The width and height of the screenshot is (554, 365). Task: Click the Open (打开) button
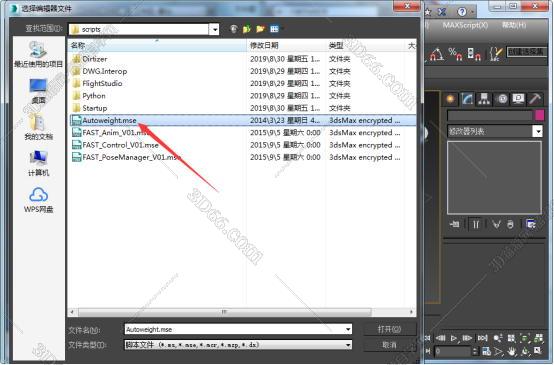(389, 329)
